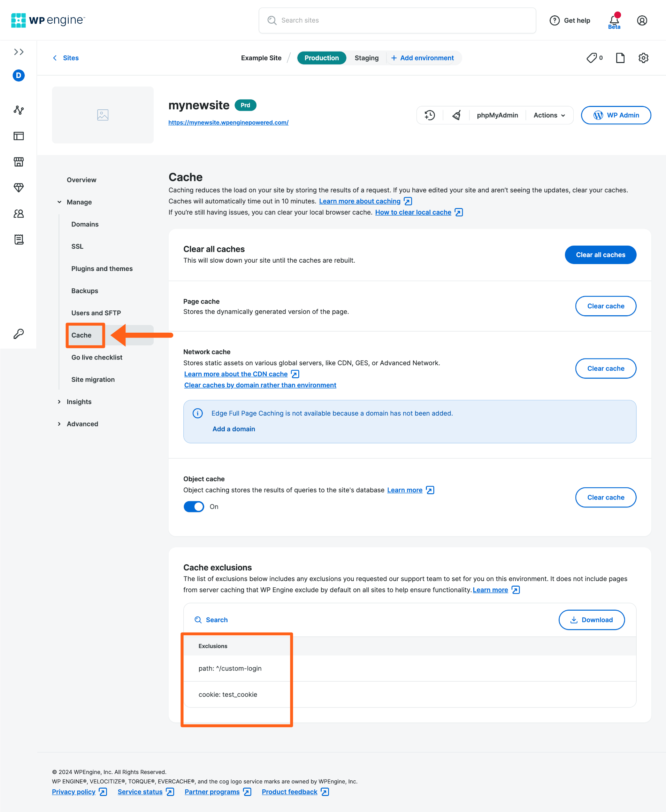Click the notifications bell icon
Viewport: 666px width, 812px height.
614,20
